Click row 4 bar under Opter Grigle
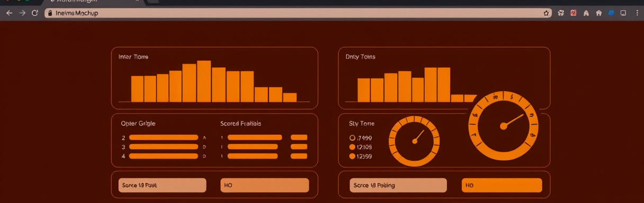 pos(164,156)
